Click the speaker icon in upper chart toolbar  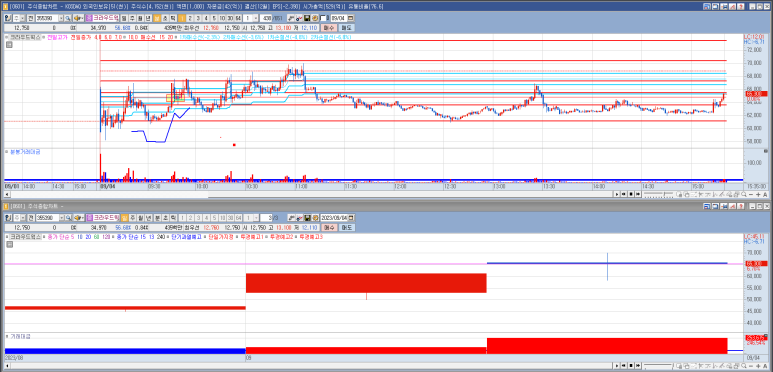77,18
